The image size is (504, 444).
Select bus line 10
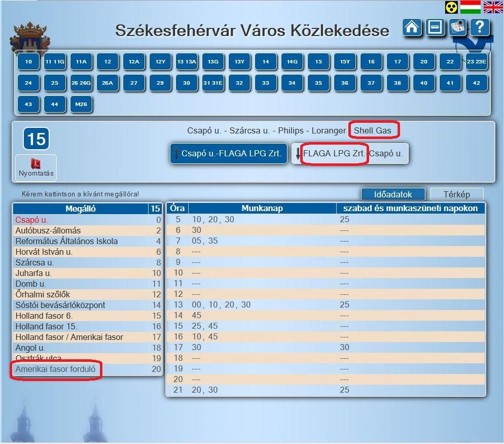[28, 61]
